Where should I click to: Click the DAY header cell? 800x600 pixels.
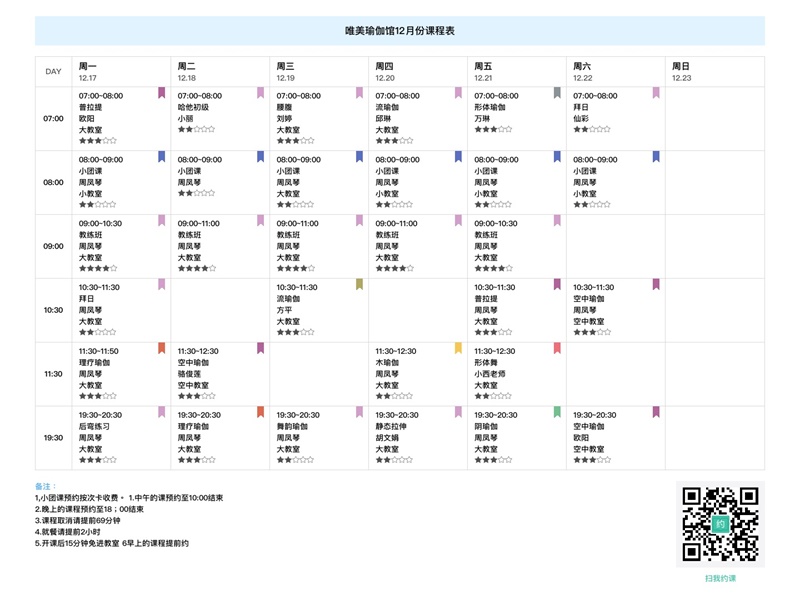[x=53, y=71]
